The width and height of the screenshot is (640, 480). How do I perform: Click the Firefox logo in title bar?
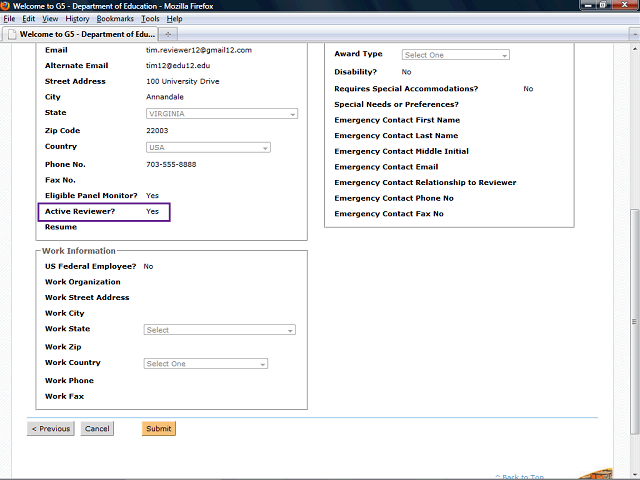6,6
